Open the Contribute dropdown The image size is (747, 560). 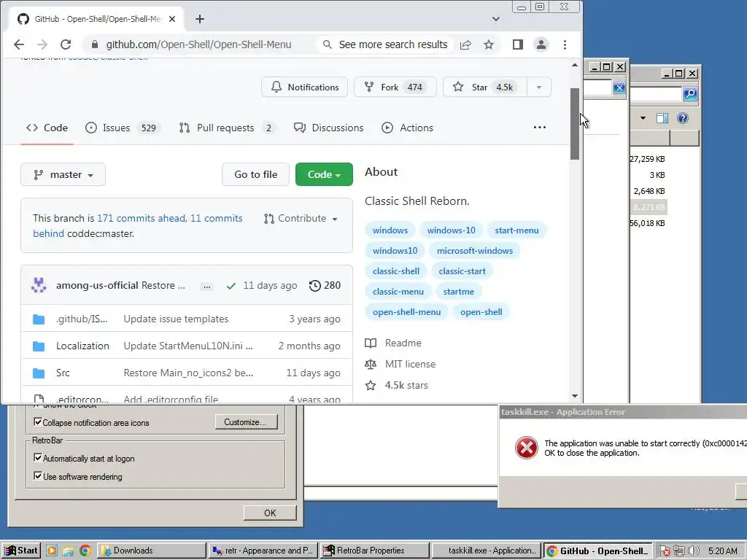[x=301, y=219]
